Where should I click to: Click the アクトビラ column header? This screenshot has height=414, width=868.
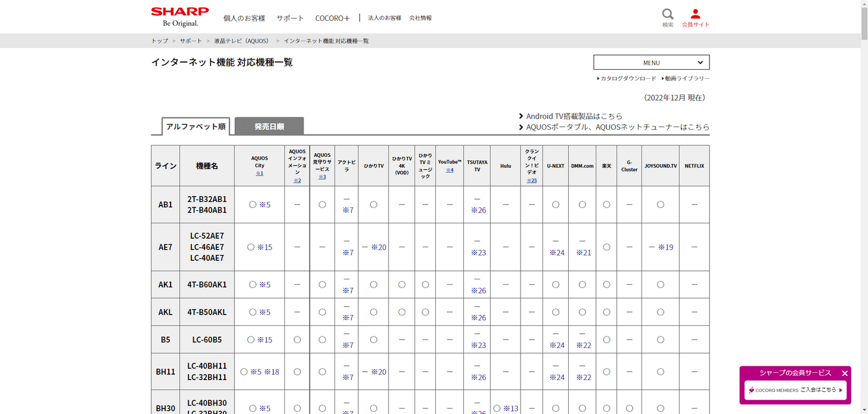[x=347, y=166]
